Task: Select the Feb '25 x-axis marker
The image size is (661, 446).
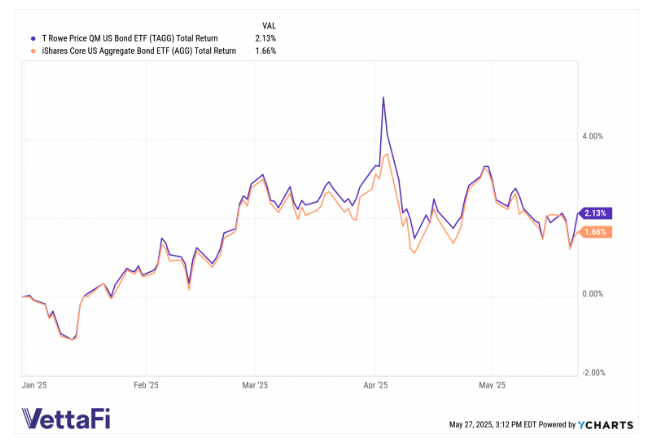Action: 147,384
